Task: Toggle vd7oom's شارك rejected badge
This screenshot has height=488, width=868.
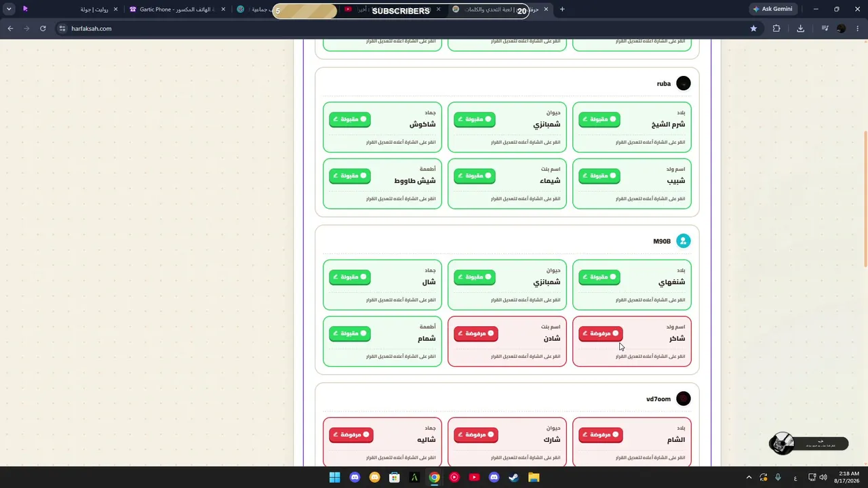Action: (x=476, y=434)
